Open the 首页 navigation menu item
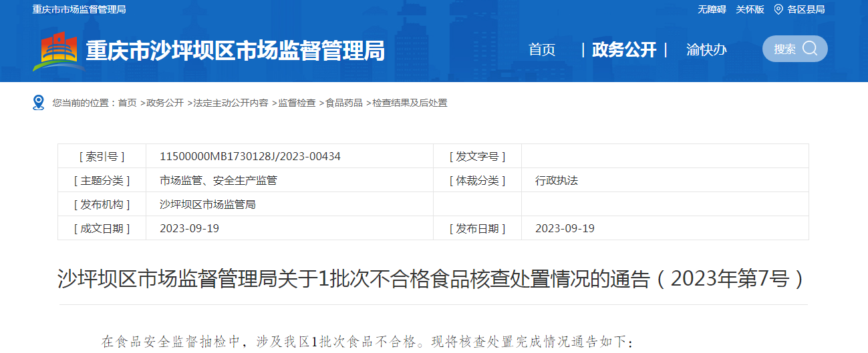This screenshot has width=868, height=353. coord(542,49)
